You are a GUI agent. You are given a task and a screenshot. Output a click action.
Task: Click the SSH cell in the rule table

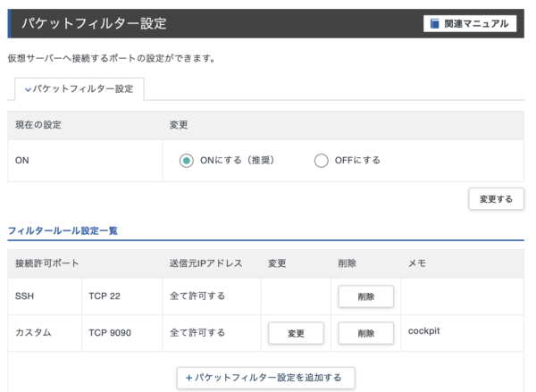[25, 296]
